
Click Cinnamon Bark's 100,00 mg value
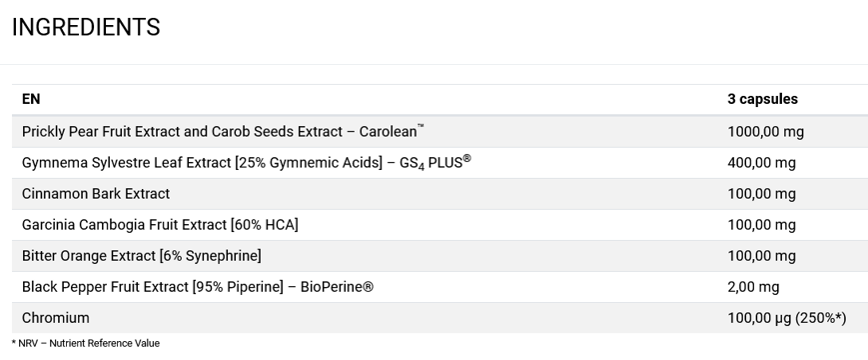click(x=762, y=194)
